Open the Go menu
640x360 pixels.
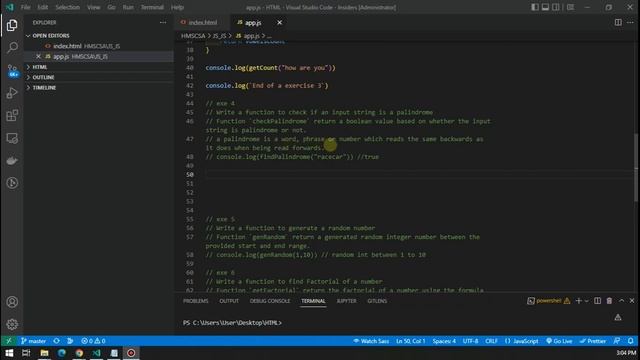coord(111,7)
